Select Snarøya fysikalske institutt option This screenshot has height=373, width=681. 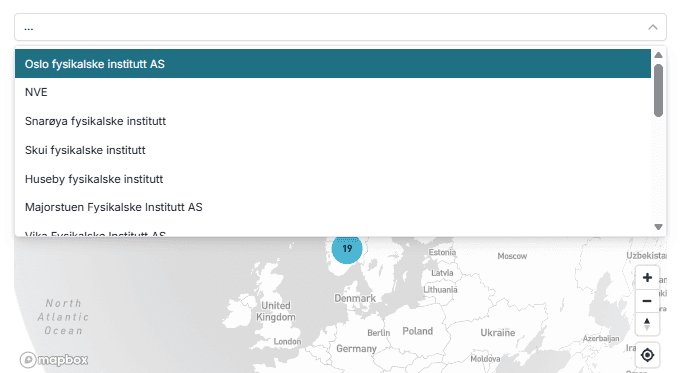[x=333, y=121]
